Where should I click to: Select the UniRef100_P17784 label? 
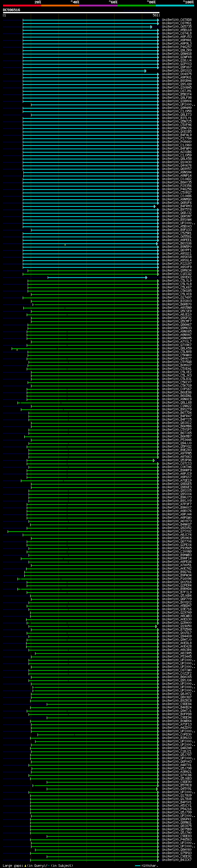pyautogui.click(x=176, y=139)
